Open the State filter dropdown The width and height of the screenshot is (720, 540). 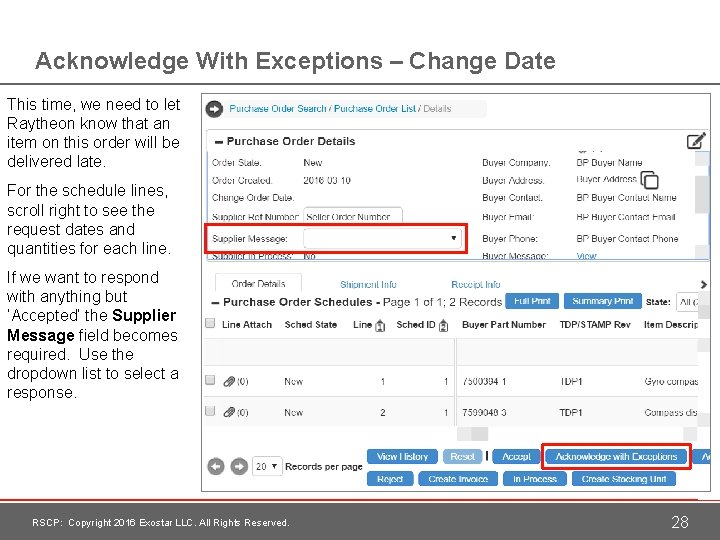687,302
